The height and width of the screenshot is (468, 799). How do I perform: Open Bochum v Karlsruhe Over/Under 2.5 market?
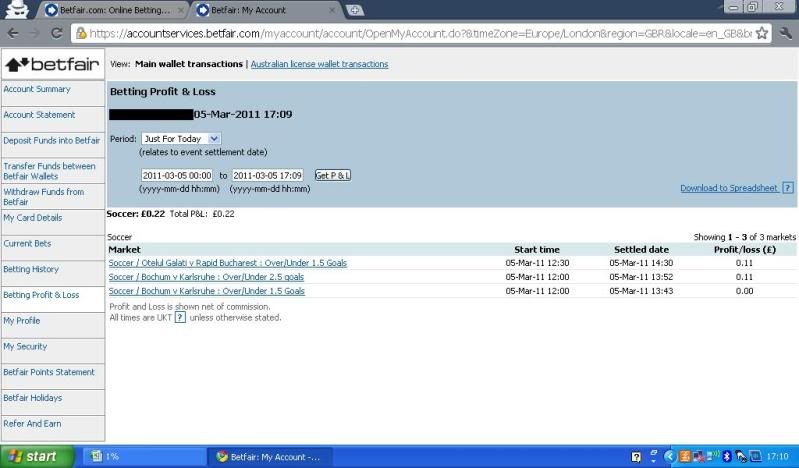pyautogui.click(x=206, y=277)
